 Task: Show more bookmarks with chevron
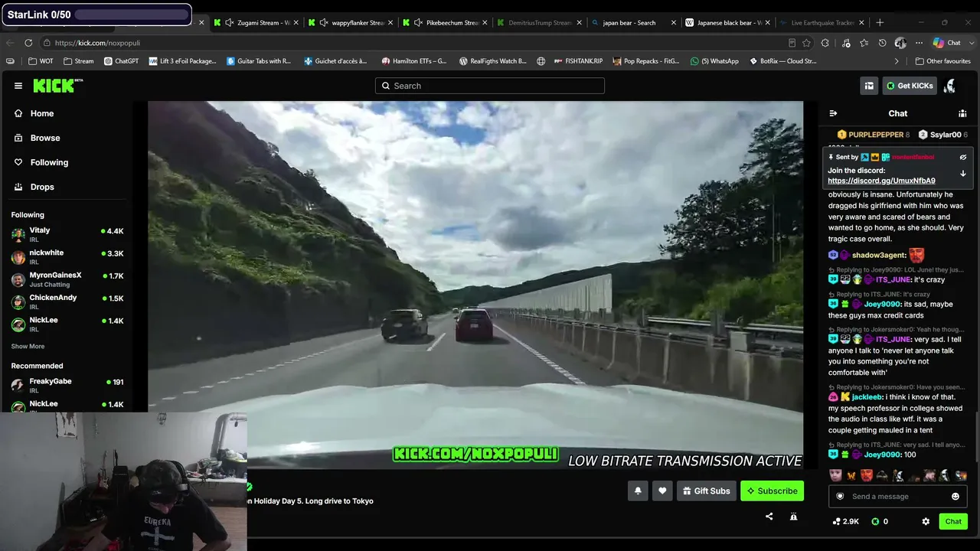click(x=897, y=61)
